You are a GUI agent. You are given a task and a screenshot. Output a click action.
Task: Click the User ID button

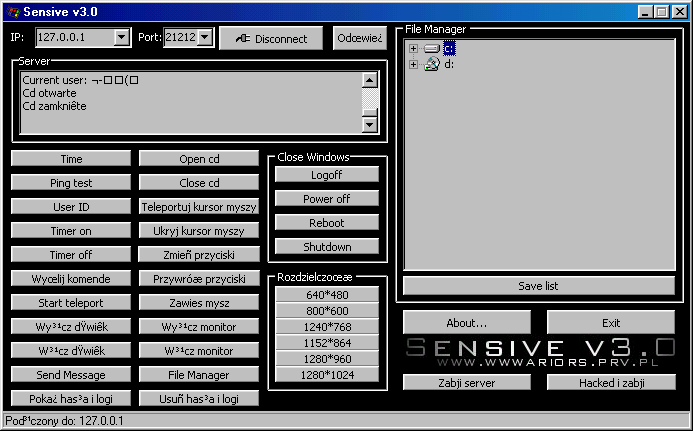[x=71, y=207]
